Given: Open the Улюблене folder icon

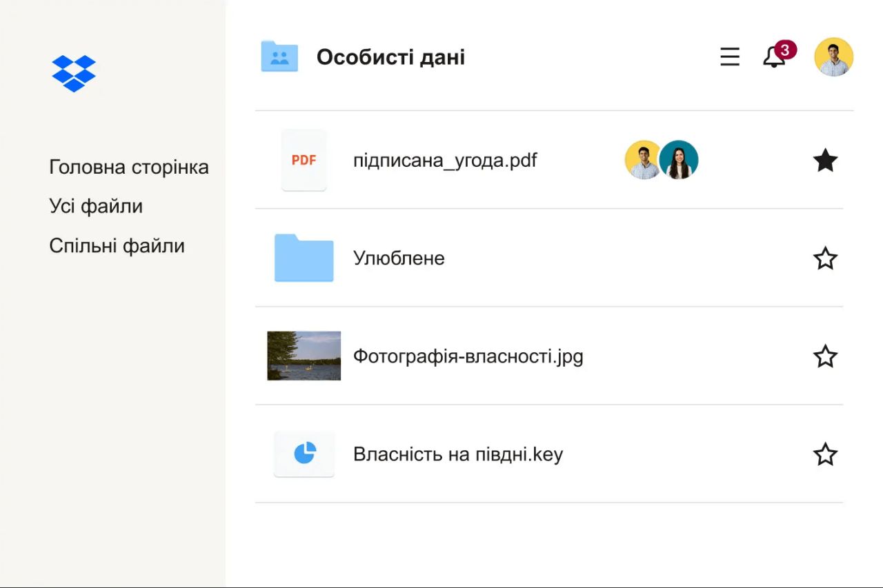Looking at the screenshot, I should [304, 258].
